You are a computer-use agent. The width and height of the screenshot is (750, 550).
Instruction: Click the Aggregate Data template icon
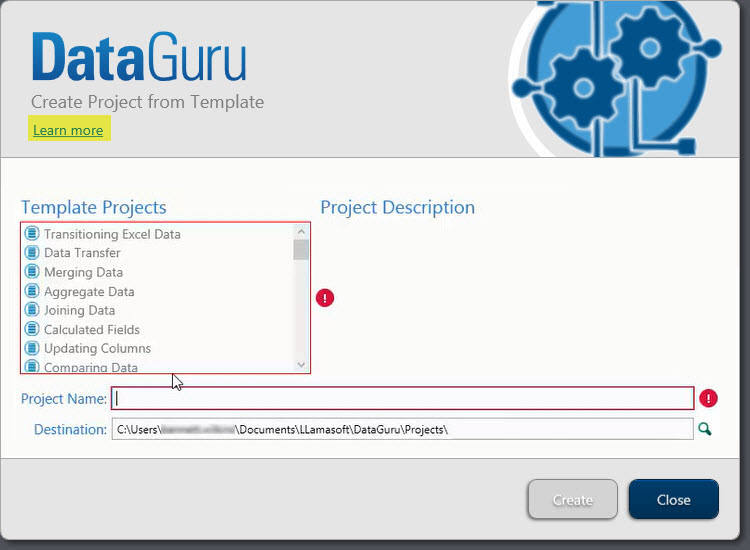click(x=32, y=291)
